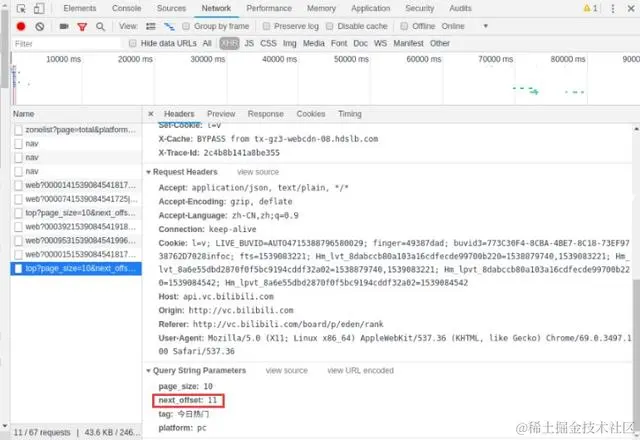Open the network search magnifier icon
The image size is (640, 440).
click(100, 27)
